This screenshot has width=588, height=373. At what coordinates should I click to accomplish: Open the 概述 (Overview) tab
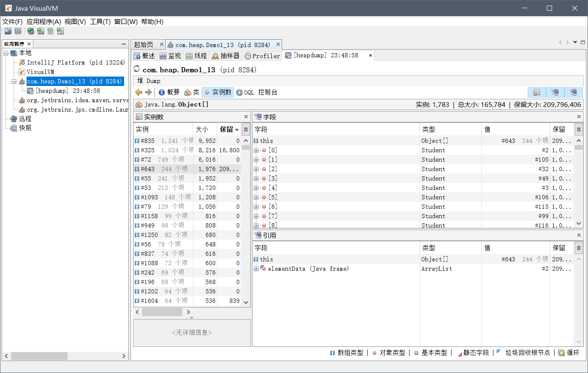tap(145, 56)
